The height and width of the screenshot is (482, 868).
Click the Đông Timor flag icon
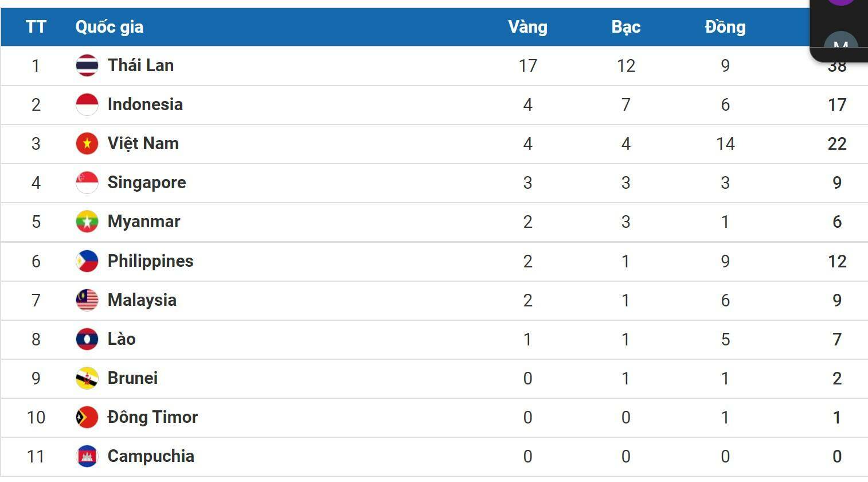(87, 417)
